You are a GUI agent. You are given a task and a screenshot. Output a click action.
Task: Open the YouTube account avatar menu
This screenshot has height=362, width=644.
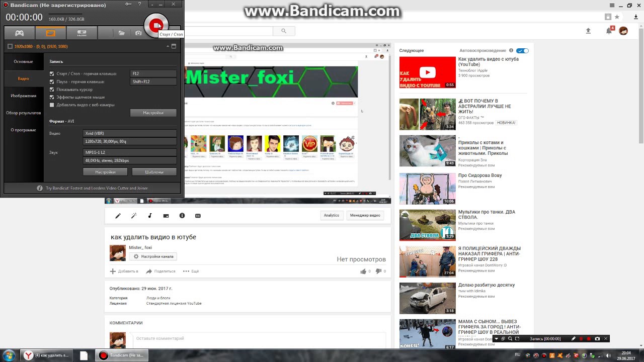point(623,31)
